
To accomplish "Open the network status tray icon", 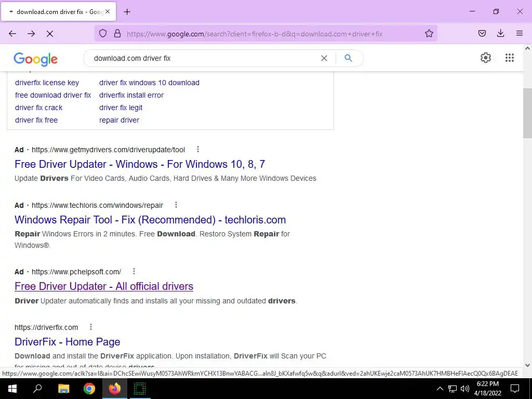I will pos(453,389).
